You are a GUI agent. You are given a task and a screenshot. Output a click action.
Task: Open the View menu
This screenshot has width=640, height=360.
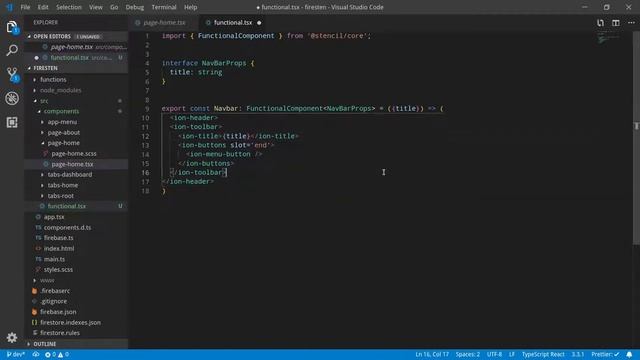(x=96, y=7)
